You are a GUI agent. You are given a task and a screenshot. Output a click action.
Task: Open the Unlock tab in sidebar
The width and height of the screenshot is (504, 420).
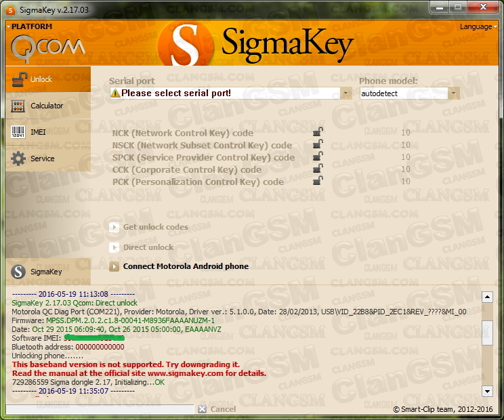(48, 79)
